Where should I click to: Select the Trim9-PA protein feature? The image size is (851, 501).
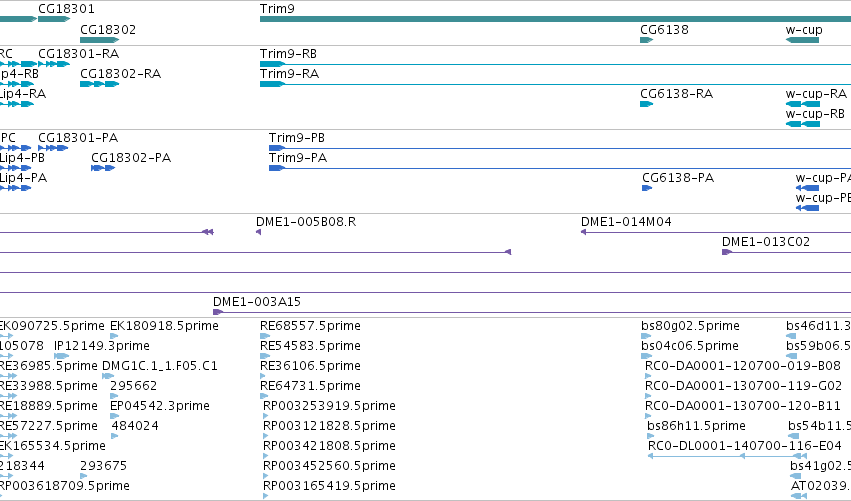[x=560, y=168]
